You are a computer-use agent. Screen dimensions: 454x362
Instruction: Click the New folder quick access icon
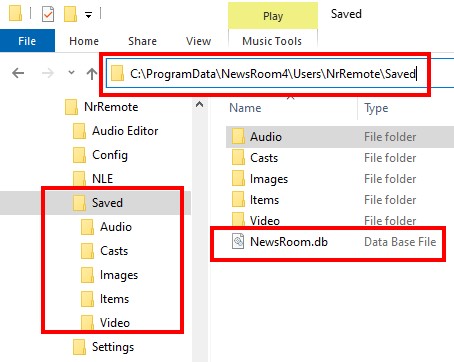tap(70, 14)
